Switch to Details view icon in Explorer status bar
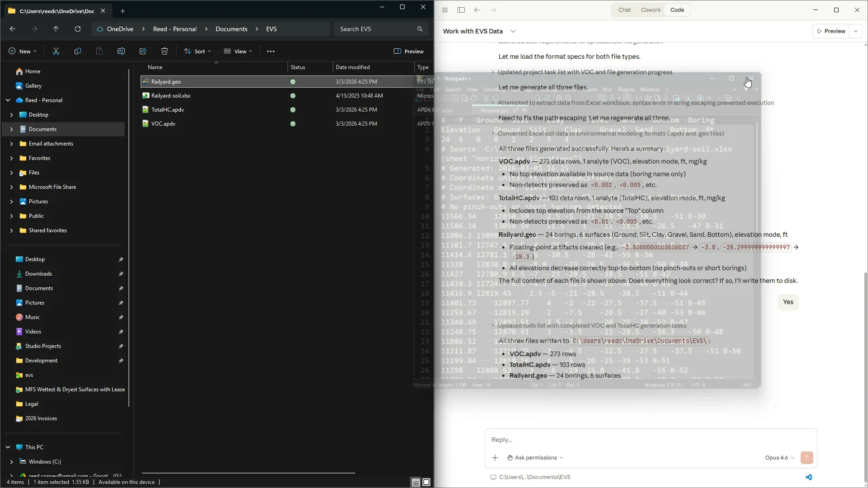The image size is (868, 488). point(415,482)
